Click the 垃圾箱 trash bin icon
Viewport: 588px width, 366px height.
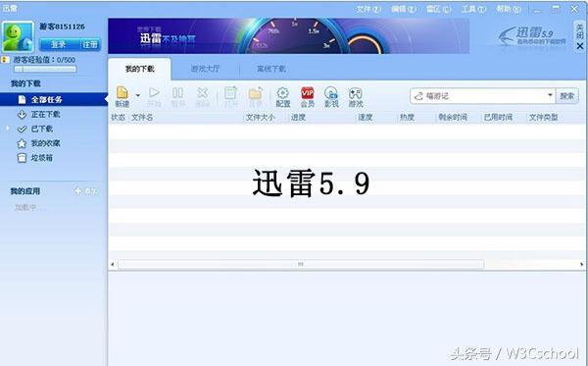point(23,158)
